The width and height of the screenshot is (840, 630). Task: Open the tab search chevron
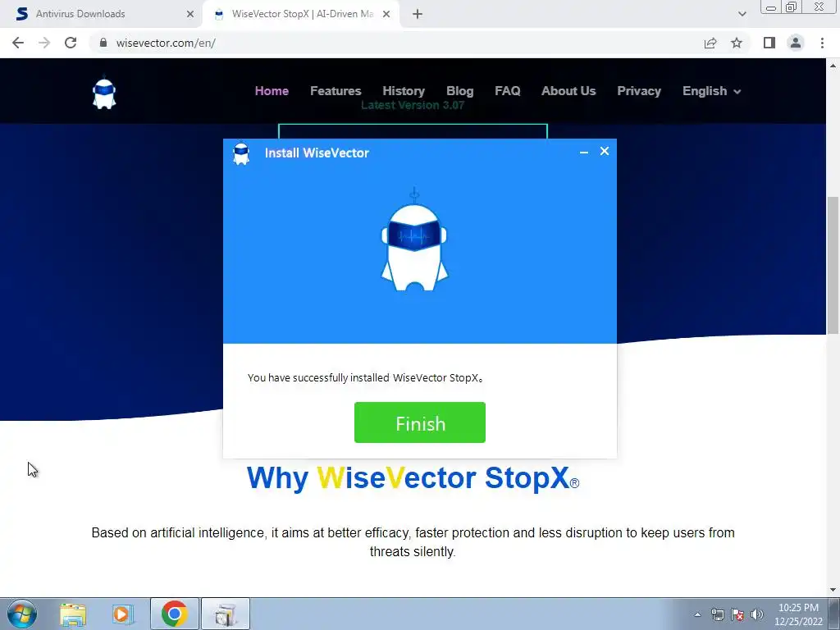click(x=742, y=14)
